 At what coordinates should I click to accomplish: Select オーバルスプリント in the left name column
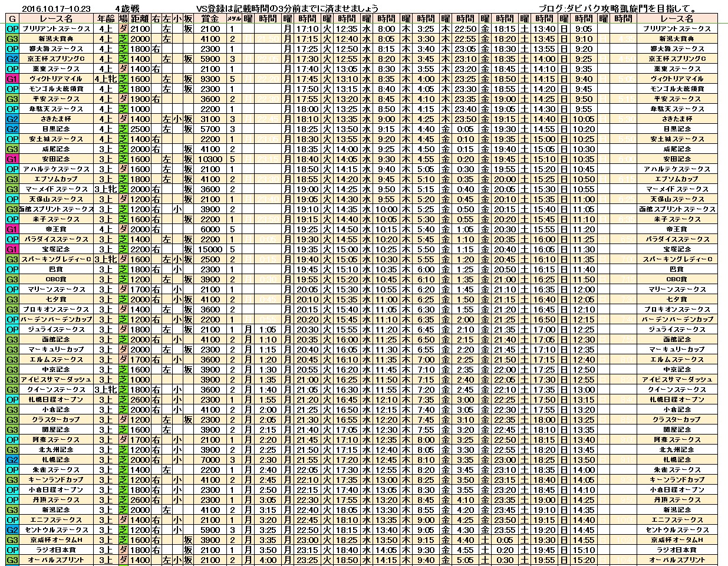pos(56,560)
